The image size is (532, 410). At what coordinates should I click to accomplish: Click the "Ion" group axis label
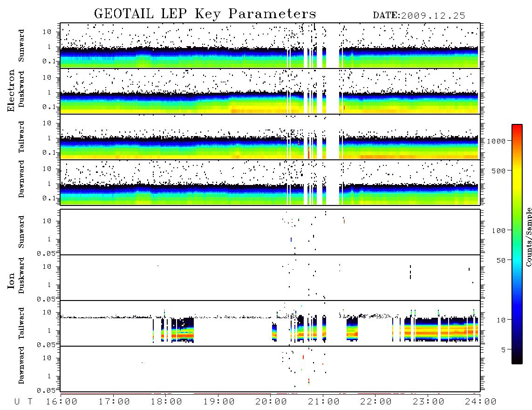[11, 280]
